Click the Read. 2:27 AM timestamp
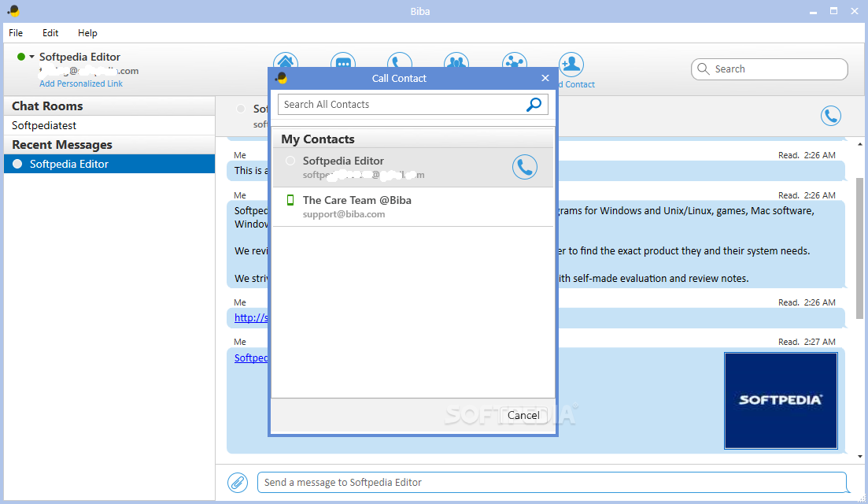The width and height of the screenshot is (868, 504). point(807,342)
